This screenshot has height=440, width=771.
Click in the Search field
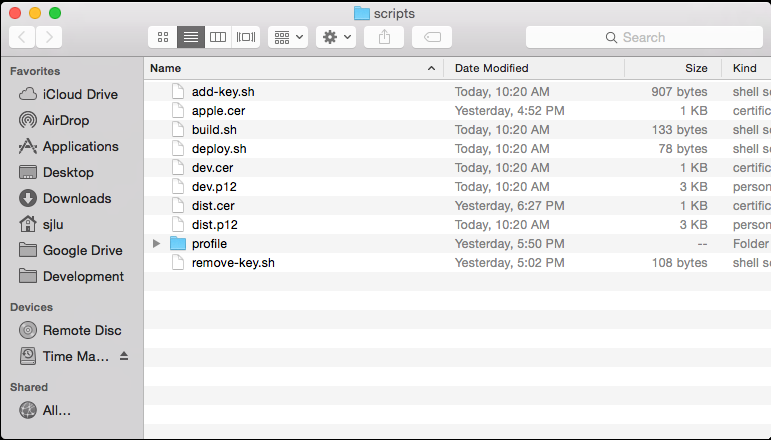pos(644,37)
